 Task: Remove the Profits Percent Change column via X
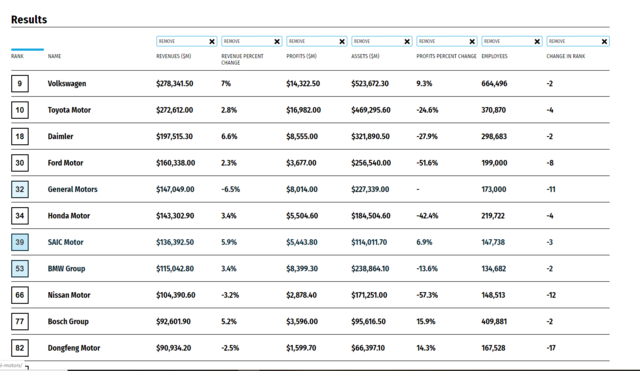472,42
